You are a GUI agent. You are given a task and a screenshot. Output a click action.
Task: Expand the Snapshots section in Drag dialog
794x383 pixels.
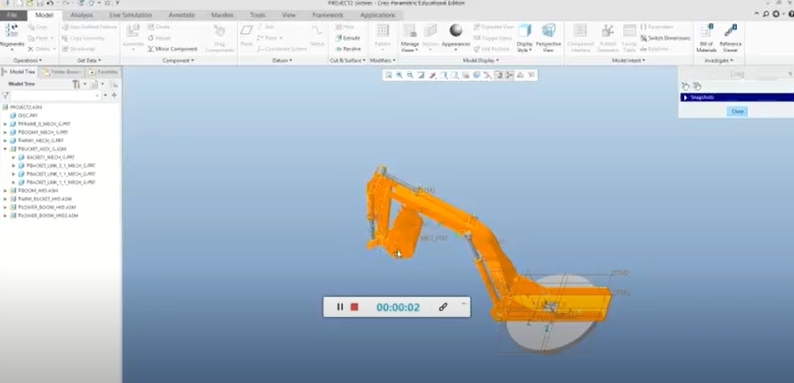point(685,97)
